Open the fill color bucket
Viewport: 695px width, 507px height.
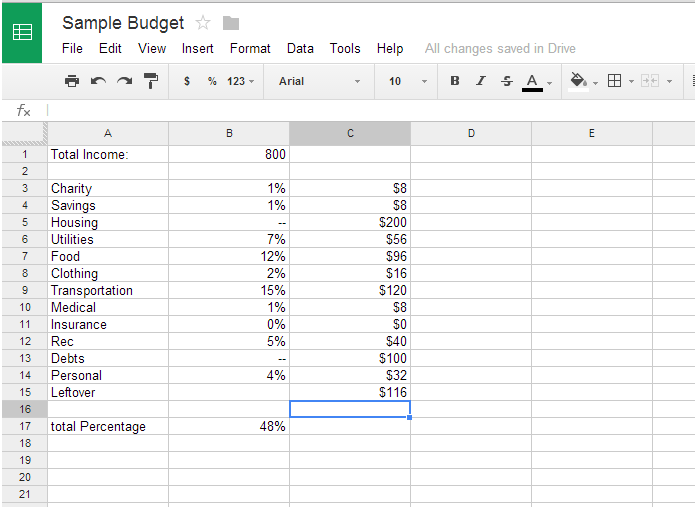click(578, 82)
